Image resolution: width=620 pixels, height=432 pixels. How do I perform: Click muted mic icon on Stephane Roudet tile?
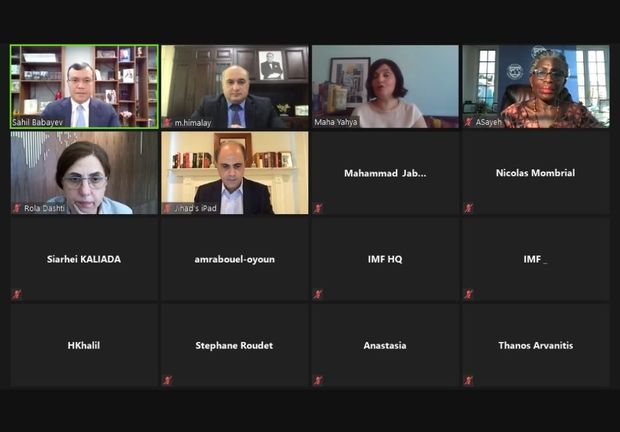pyautogui.click(x=167, y=380)
